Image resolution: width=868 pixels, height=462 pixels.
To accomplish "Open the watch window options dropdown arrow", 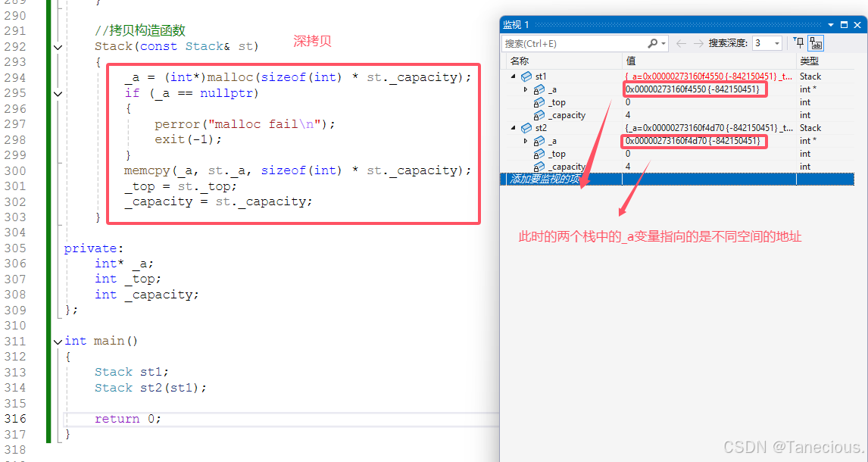I will point(830,25).
